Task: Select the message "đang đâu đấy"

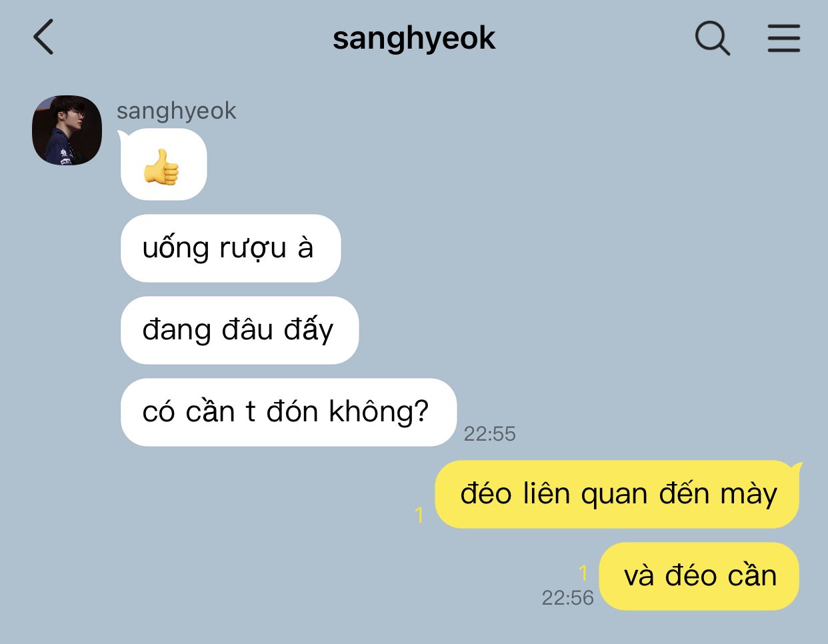Action: coord(239,330)
